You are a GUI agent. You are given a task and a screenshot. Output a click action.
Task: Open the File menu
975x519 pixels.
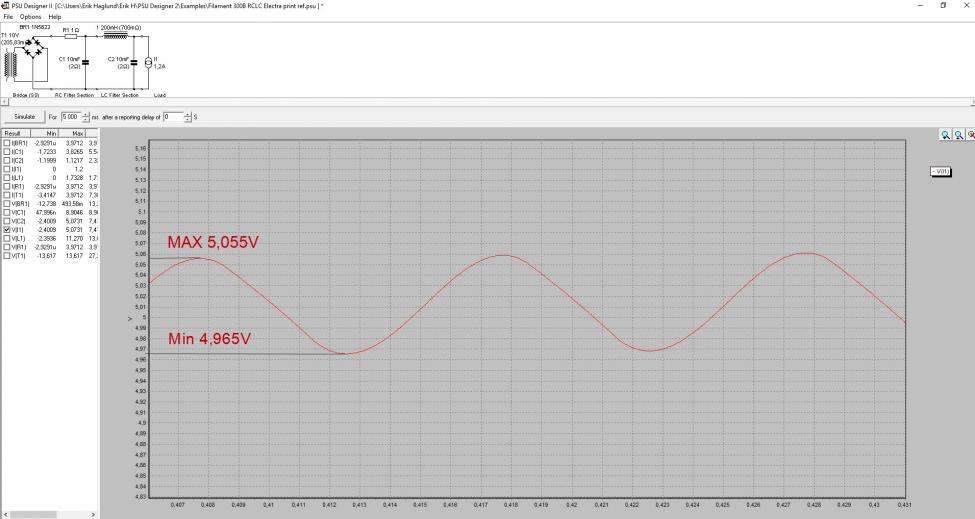tap(8, 17)
